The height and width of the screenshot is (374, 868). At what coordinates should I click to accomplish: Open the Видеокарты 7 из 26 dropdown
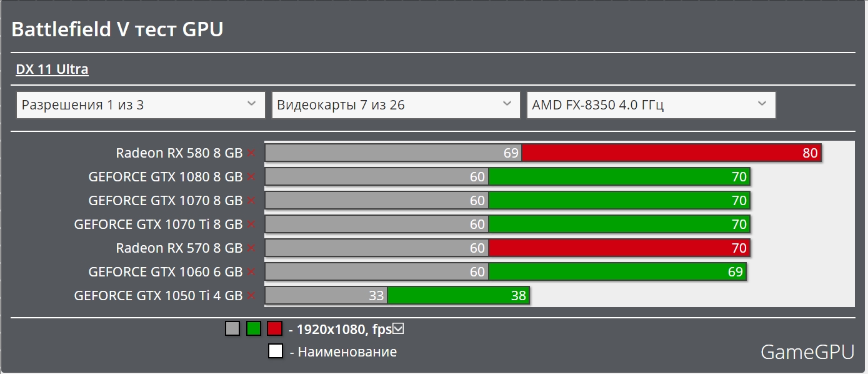coord(396,105)
